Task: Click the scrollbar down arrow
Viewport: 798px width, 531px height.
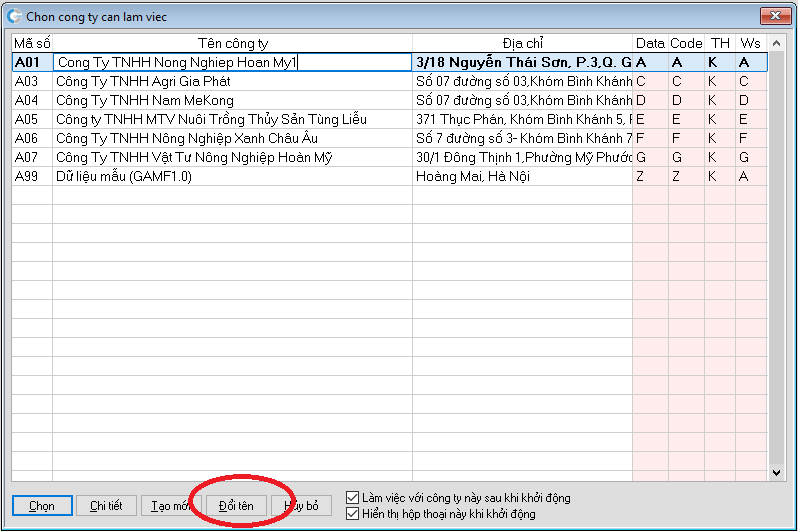Action: tap(776, 472)
